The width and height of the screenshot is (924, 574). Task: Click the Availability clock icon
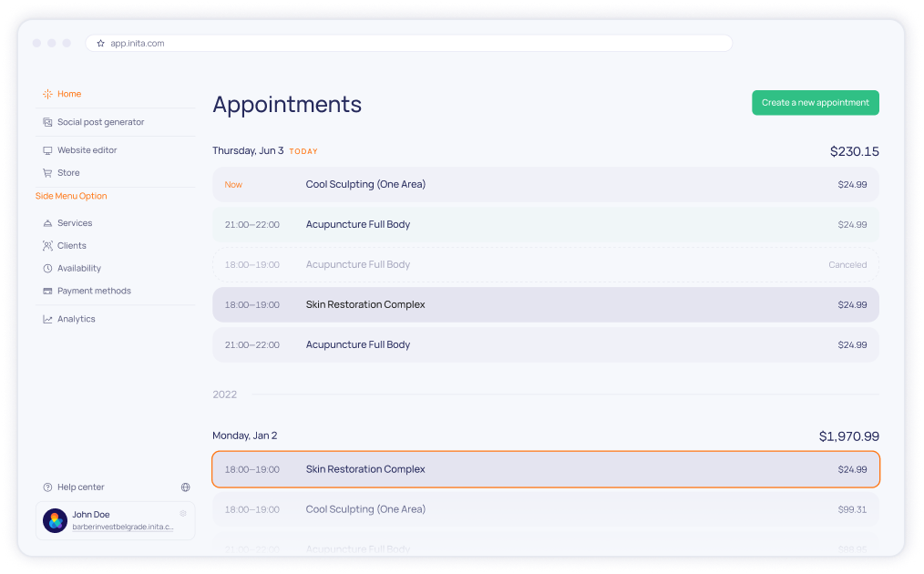pyautogui.click(x=47, y=268)
